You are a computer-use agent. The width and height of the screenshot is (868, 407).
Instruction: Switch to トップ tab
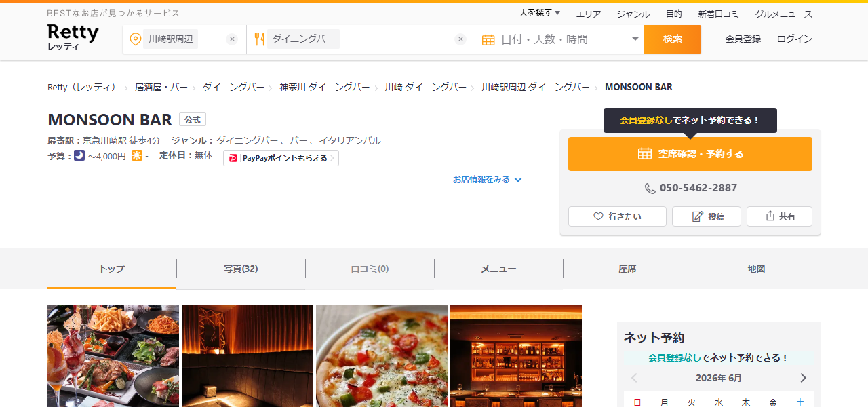[112, 269]
